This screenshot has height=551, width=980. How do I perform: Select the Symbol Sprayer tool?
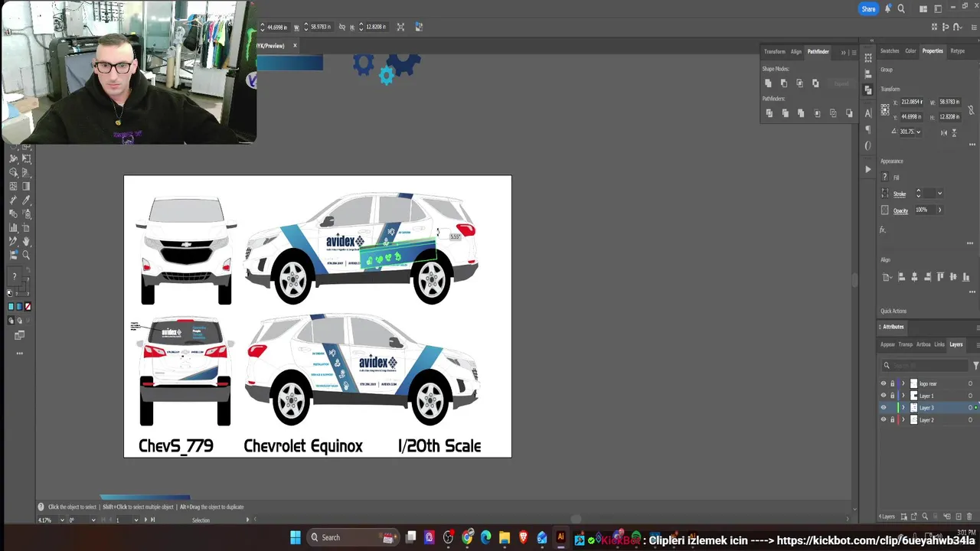click(x=26, y=214)
